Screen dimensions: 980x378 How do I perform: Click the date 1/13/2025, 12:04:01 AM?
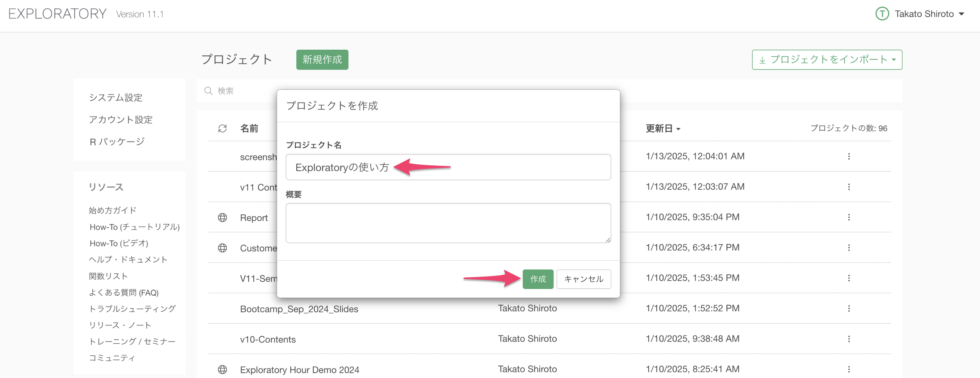pos(695,156)
